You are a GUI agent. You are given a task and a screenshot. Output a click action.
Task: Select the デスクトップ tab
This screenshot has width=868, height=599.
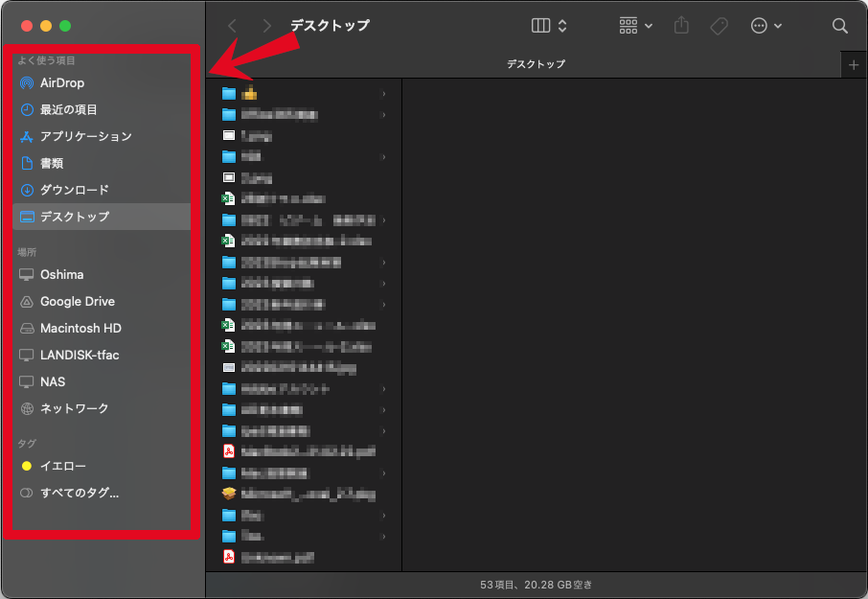coord(536,64)
